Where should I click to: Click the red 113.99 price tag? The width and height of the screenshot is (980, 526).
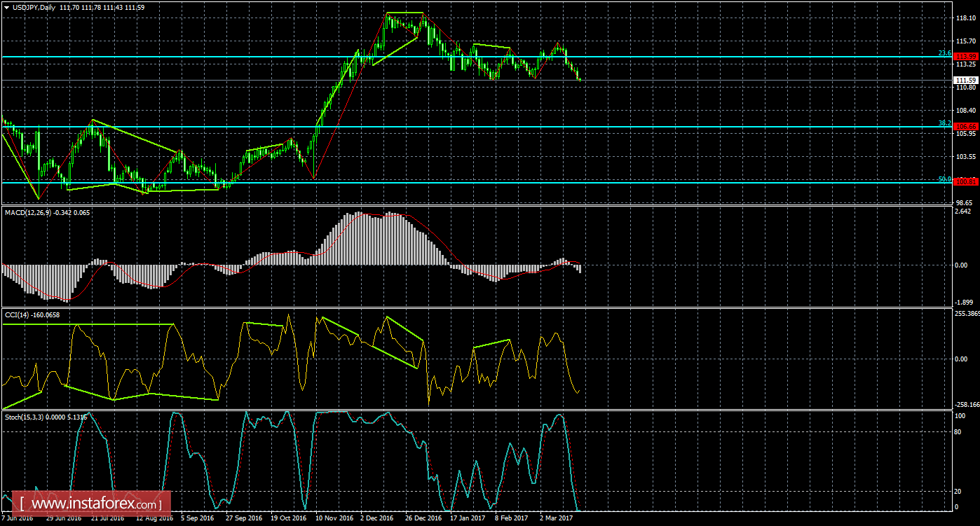[966, 57]
